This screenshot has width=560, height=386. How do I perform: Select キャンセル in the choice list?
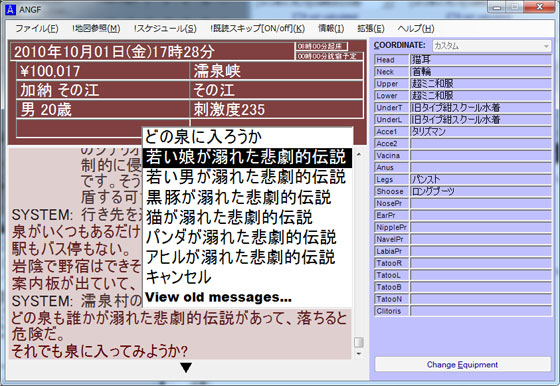coord(178,277)
